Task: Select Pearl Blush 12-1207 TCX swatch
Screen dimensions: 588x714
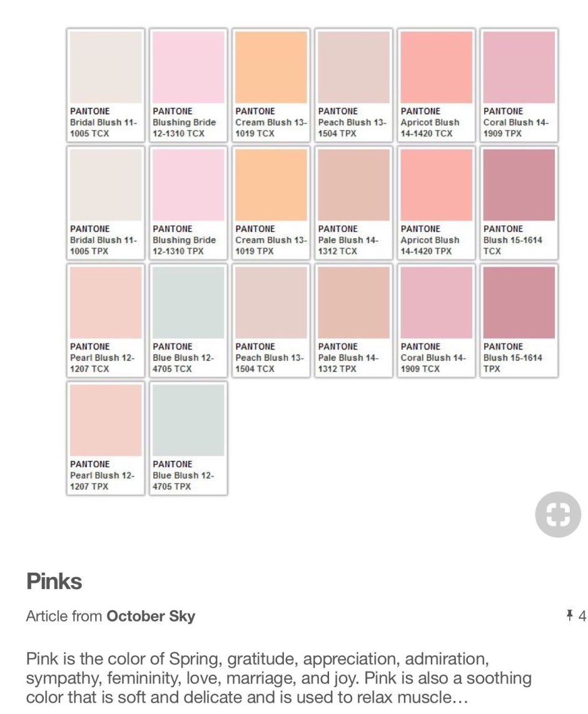Action: (106, 321)
